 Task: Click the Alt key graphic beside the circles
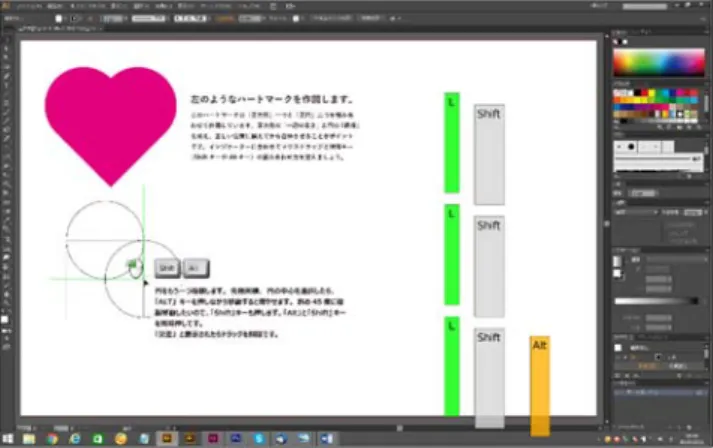pyautogui.click(x=196, y=268)
